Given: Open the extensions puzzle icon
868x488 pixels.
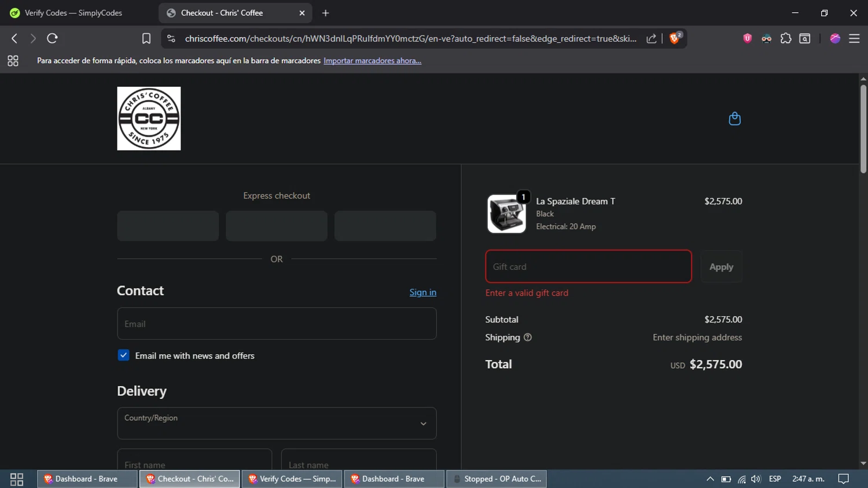Looking at the screenshot, I should [786, 38].
